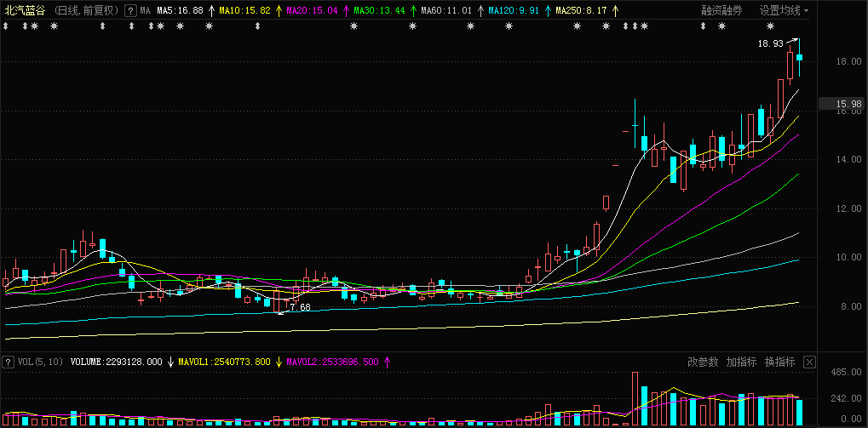Click 加指标 to add an indicator
Screen dimensions: 868x428
point(741,362)
